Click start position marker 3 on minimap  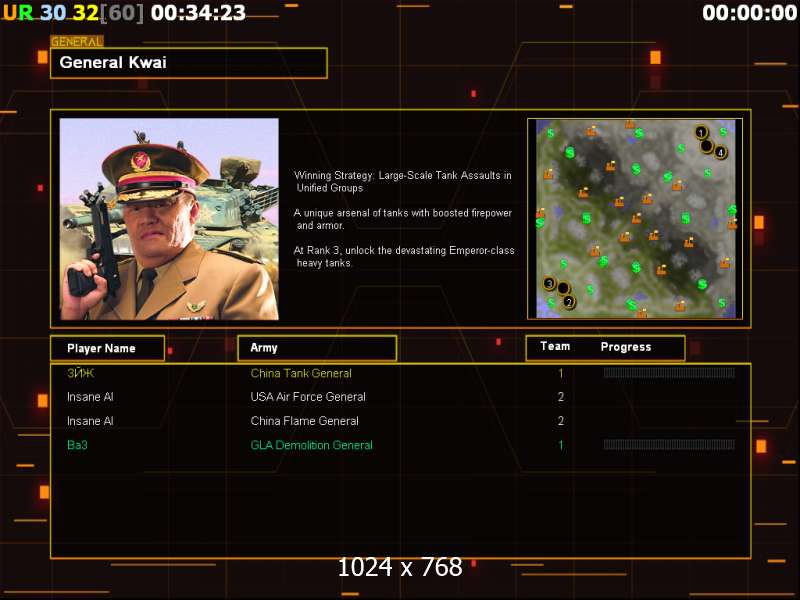click(x=549, y=283)
